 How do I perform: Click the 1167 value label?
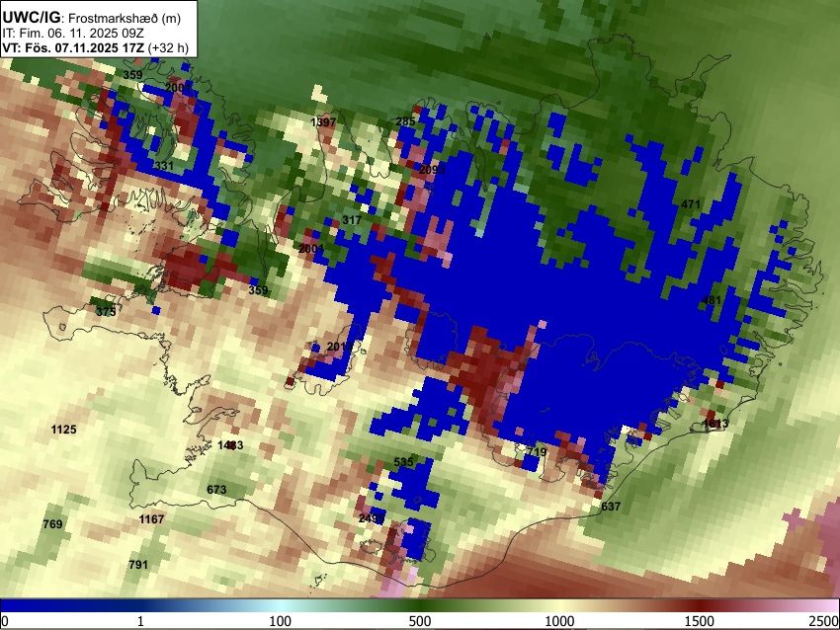click(x=151, y=518)
